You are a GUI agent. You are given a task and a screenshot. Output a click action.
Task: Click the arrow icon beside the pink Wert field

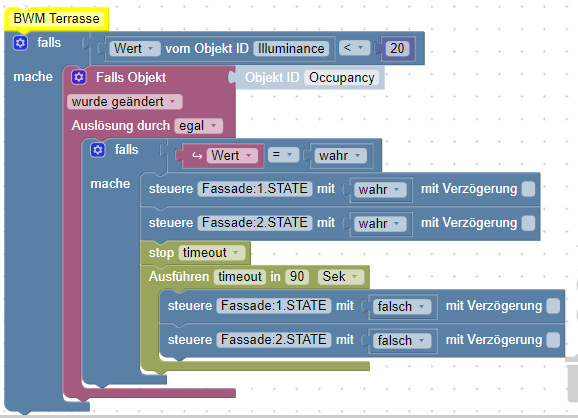[197, 156]
